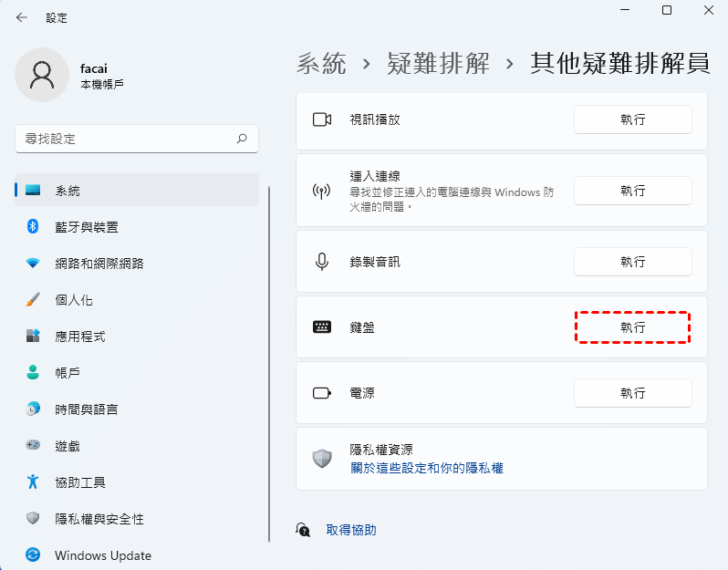
Task: Run the 鍵盤 keyboard troubleshooter
Action: [x=632, y=327]
